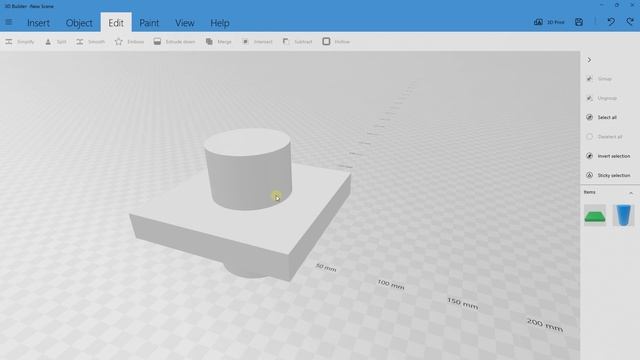The image size is (640, 360).
Task: Click the Simplify tool
Action: coord(20,42)
